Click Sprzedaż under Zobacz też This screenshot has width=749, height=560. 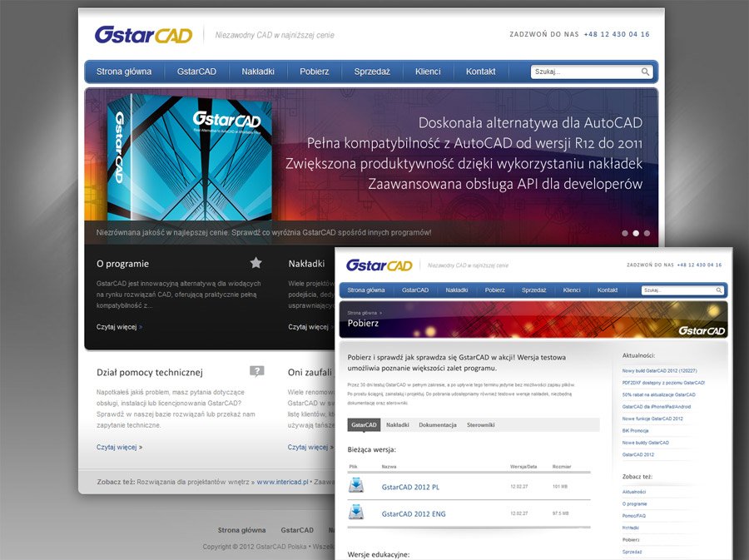pyautogui.click(x=632, y=552)
